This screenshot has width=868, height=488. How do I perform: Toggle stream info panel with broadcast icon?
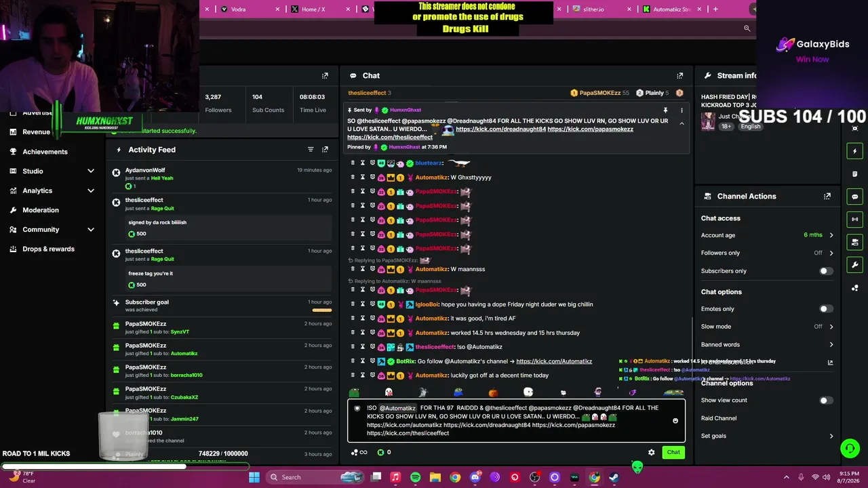(x=854, y=219)
